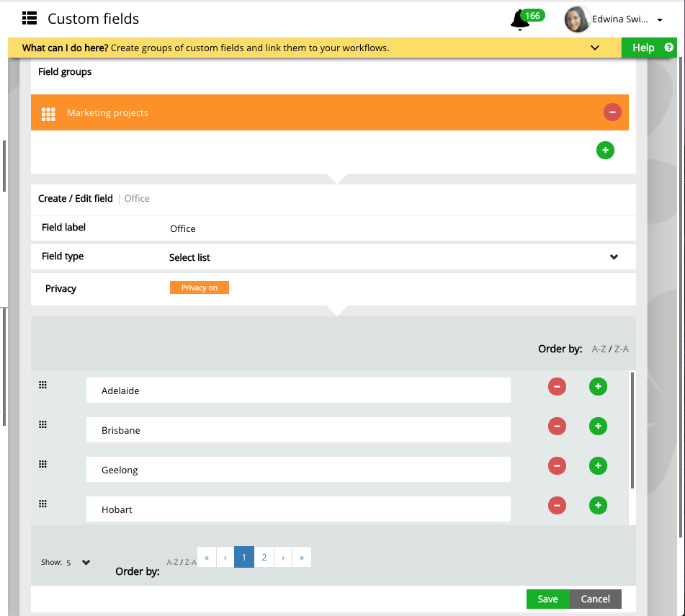Remove the Marketing projects field group
The image size is (685, 616).
(x=612, y=112)
